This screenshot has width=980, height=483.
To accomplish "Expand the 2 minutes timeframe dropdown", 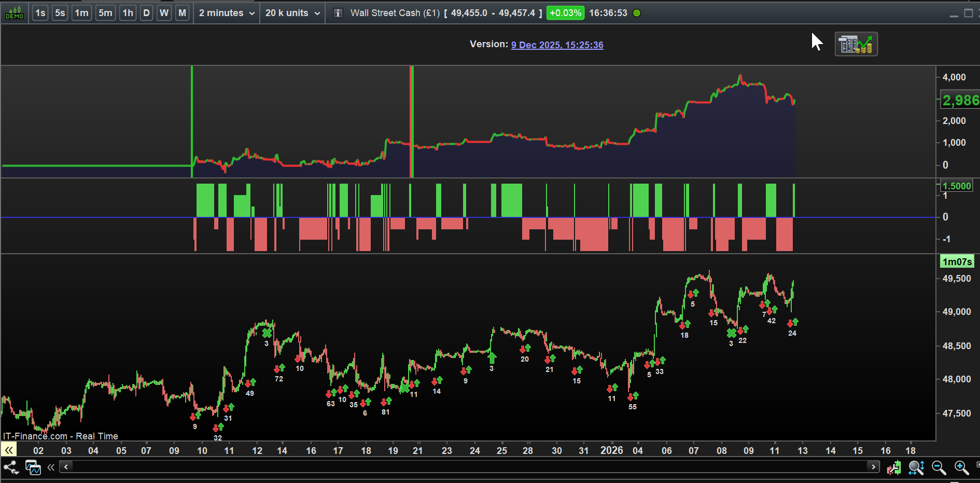I will [227, 13].
